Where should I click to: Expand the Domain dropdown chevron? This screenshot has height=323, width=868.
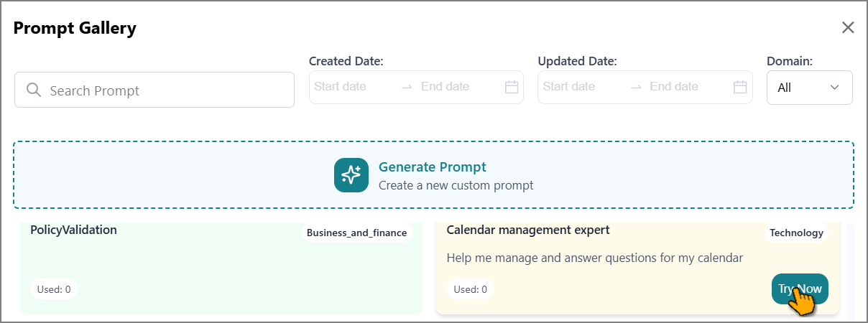[834, 88]
